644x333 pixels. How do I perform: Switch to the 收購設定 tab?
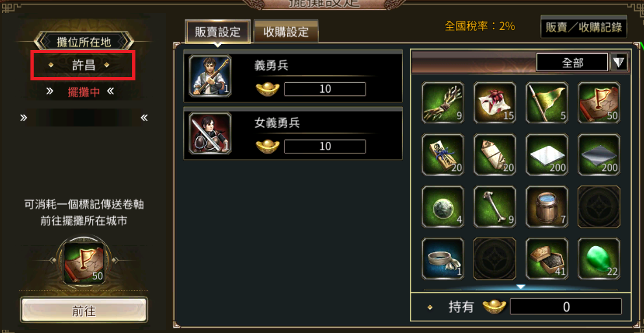click(286, 32)
